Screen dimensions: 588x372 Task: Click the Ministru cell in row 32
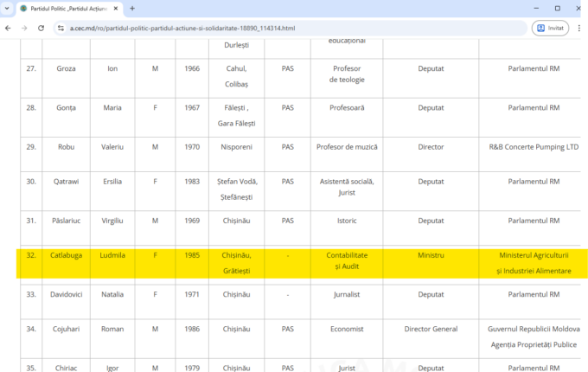(x=431, y=257)
